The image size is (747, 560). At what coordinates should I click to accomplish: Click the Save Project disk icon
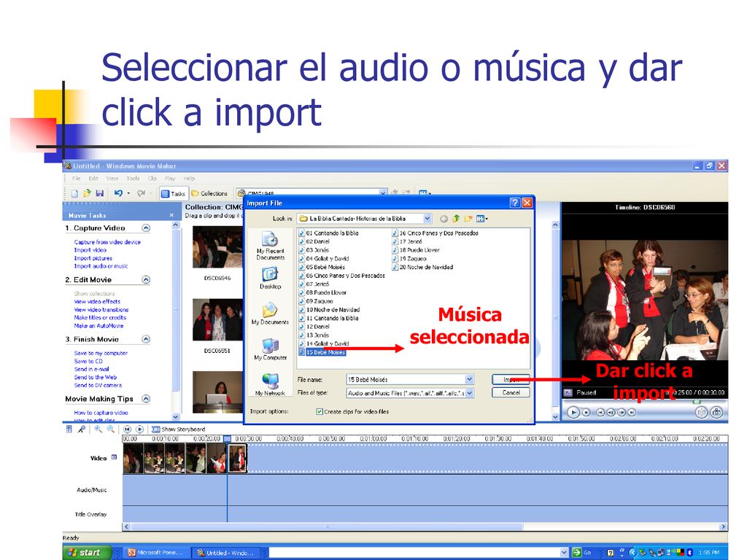tap(99, 193)
